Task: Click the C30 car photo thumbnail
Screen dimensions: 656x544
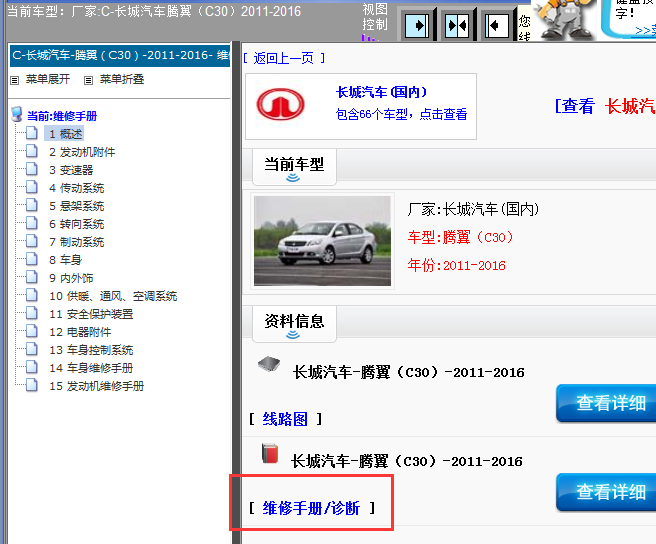Action: (x=322, y=241)
